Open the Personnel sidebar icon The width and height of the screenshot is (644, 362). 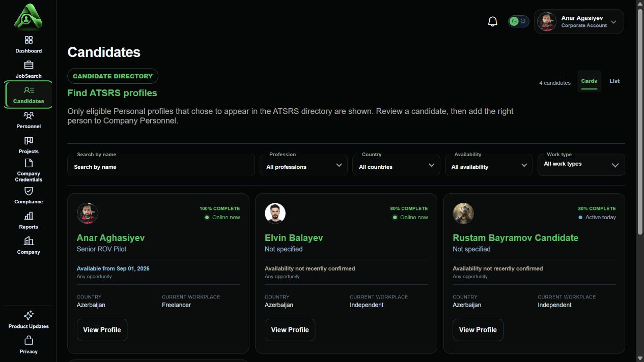coord(29,115)
